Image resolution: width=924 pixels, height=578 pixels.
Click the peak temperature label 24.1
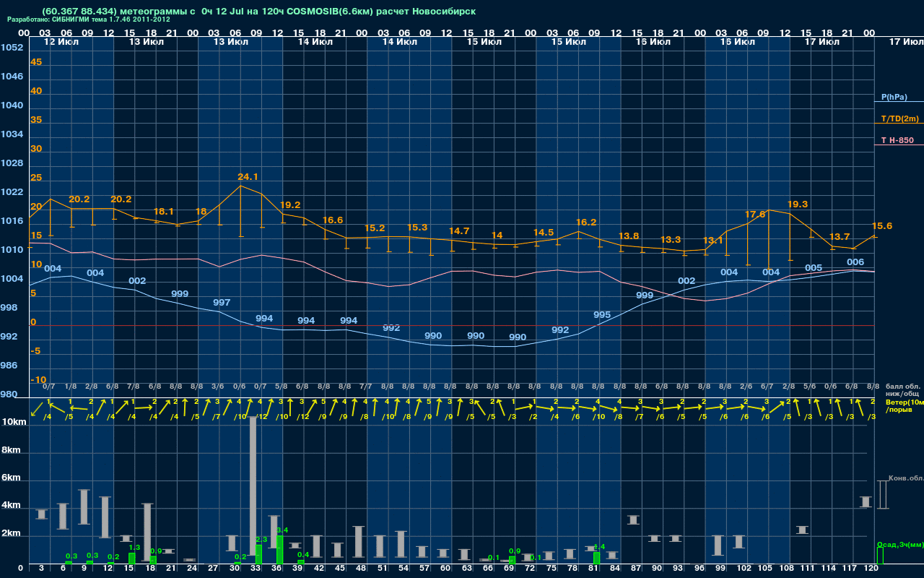[248, 177]
